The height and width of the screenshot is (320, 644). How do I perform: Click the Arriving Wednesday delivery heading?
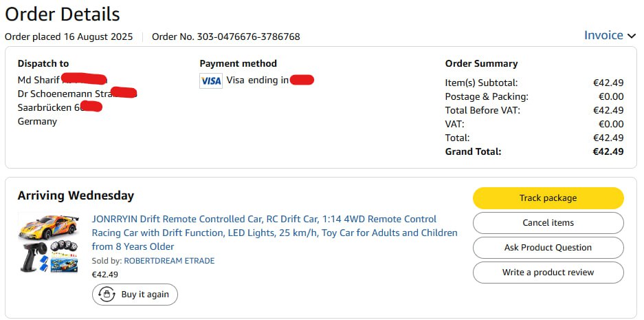[x=76, y=196]
